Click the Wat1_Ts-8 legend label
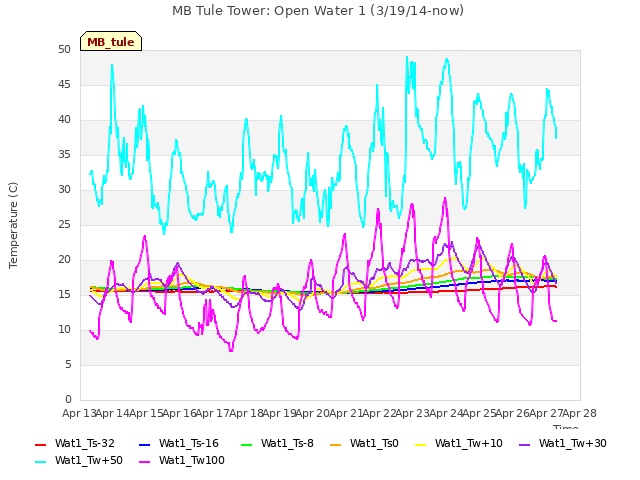The image size is (640, 480). tap(287, 443)
